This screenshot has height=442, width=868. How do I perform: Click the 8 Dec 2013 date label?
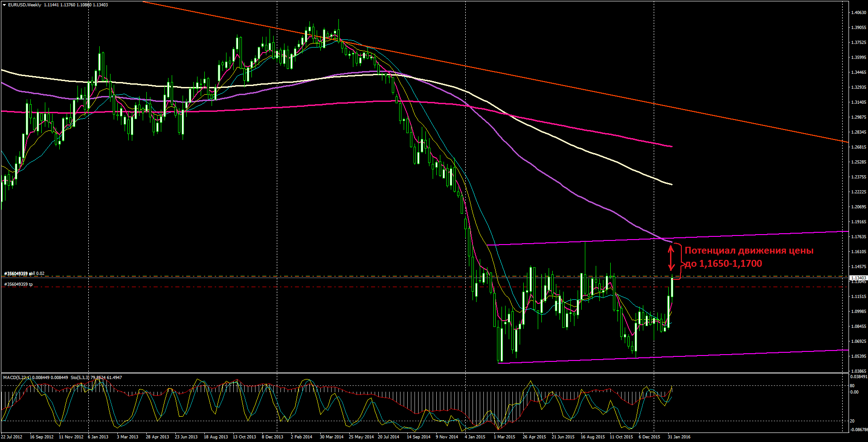coord(273,437)
